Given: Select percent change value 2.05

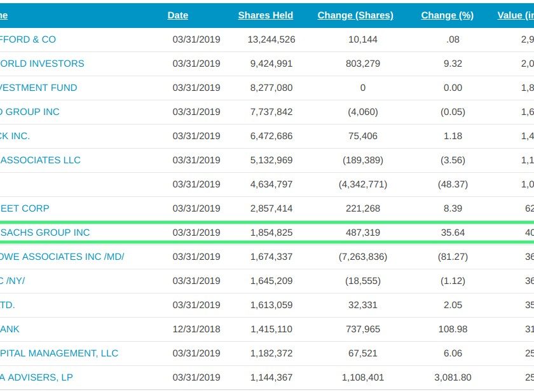Looking at the screenshot, I should (453, 305).
